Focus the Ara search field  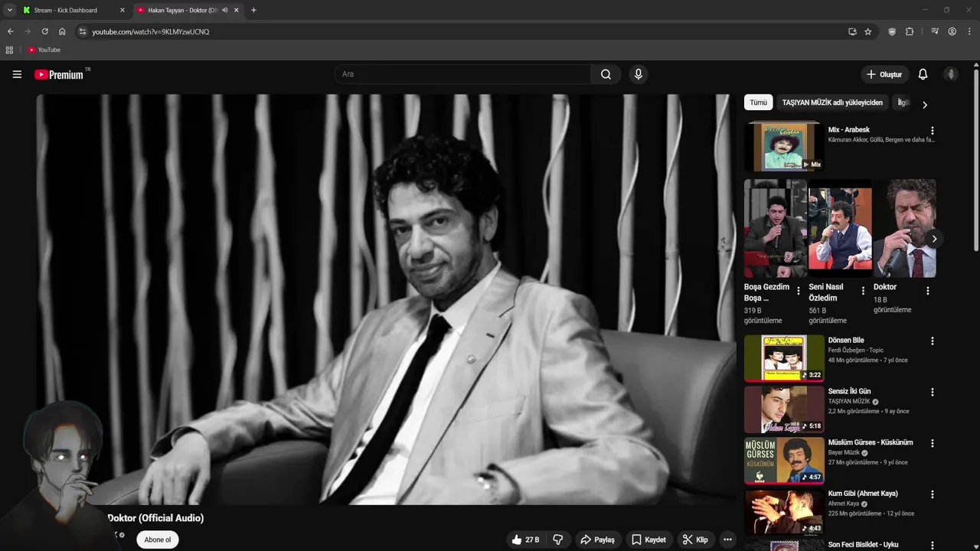(462, 74)
